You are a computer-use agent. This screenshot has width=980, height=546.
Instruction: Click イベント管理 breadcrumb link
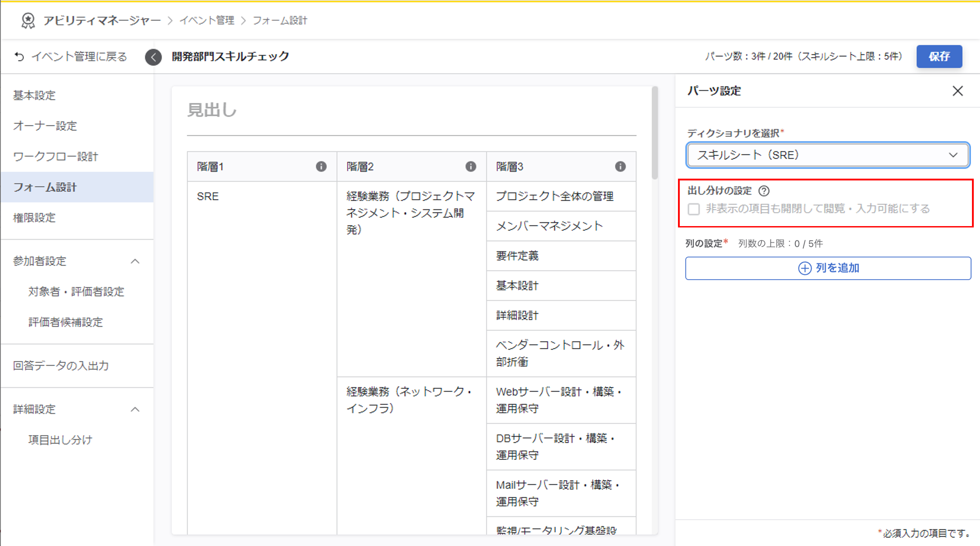tap(207, 20)
